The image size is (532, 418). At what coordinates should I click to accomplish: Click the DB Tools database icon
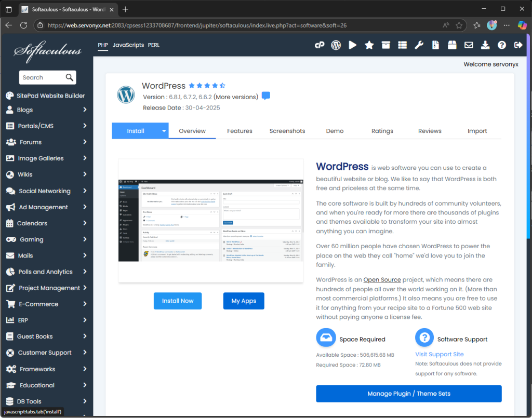point(10,401)
